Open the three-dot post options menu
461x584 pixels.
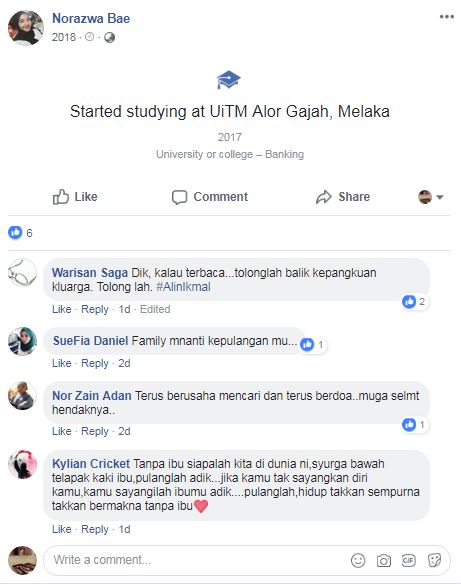point(446,17)
